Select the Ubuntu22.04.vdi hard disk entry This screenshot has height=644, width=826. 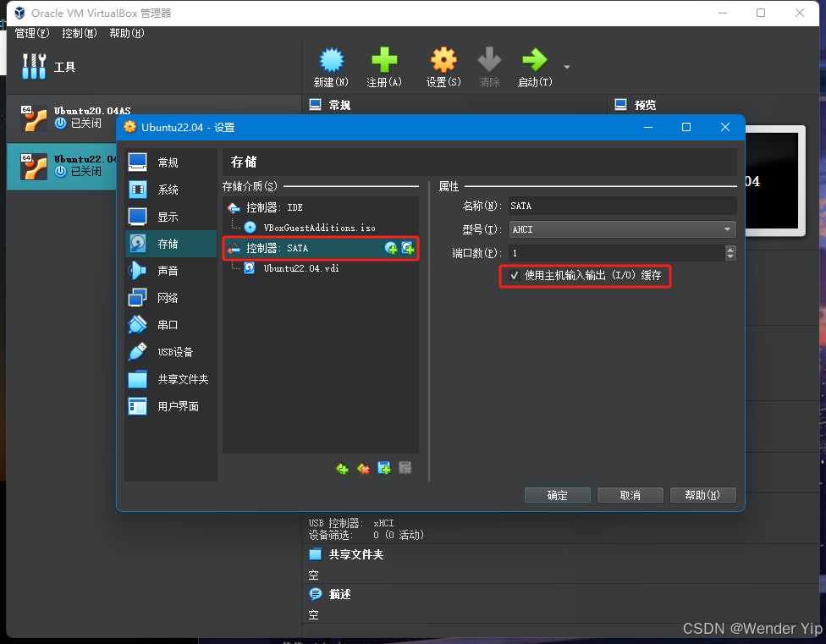[x=320, y=268]
